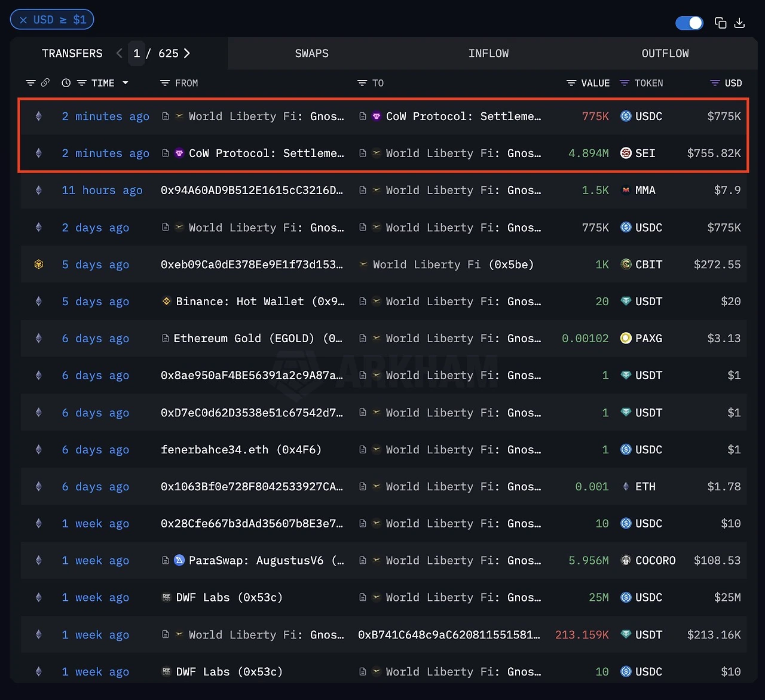Copy the transfers table data
The width and height of the screenshot is (765, 700).
point(721,23)
